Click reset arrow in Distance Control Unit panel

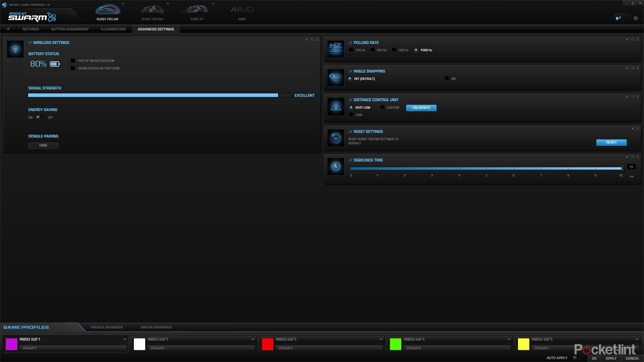click(633, 97)
